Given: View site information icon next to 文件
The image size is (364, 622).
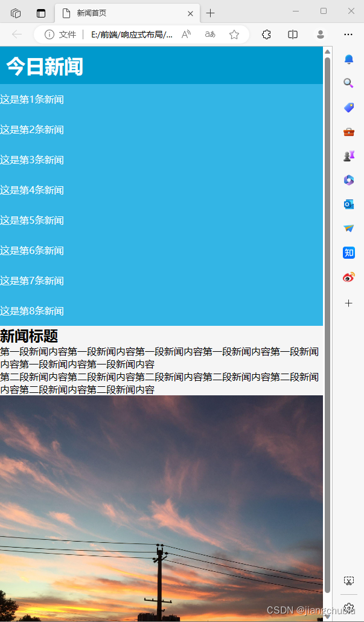Looking at the screenshot, I should click(x=49, y=34).
